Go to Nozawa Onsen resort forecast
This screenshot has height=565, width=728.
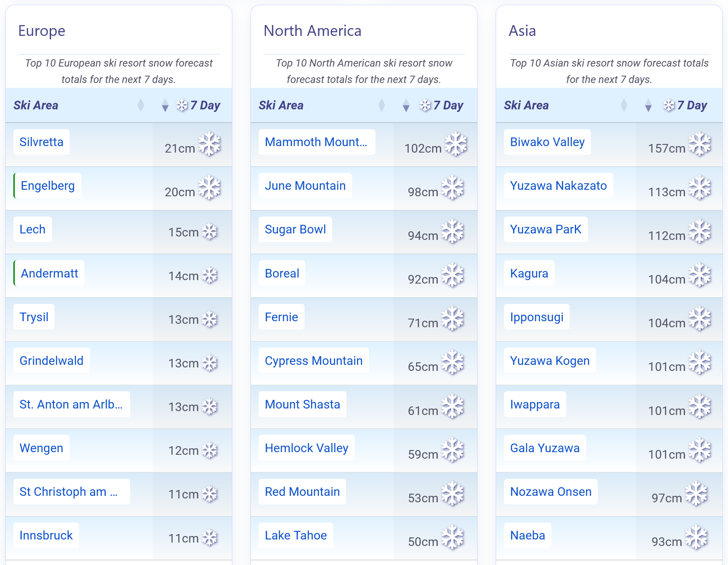coord(550,492)
